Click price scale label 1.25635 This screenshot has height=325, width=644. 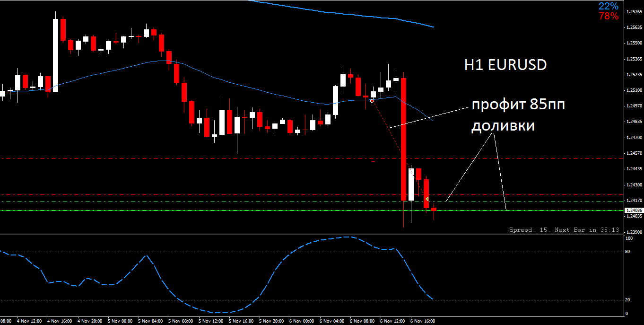pos(634,27)
